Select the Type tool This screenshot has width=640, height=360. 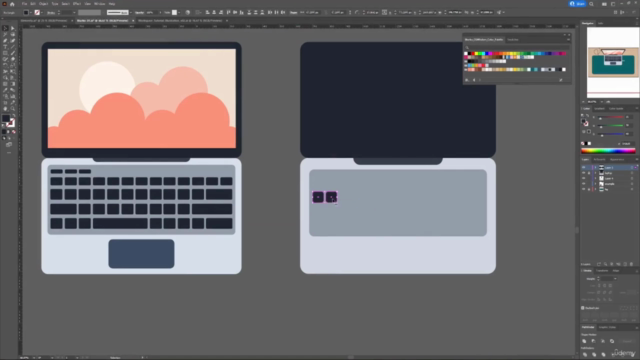click(5, 47)
